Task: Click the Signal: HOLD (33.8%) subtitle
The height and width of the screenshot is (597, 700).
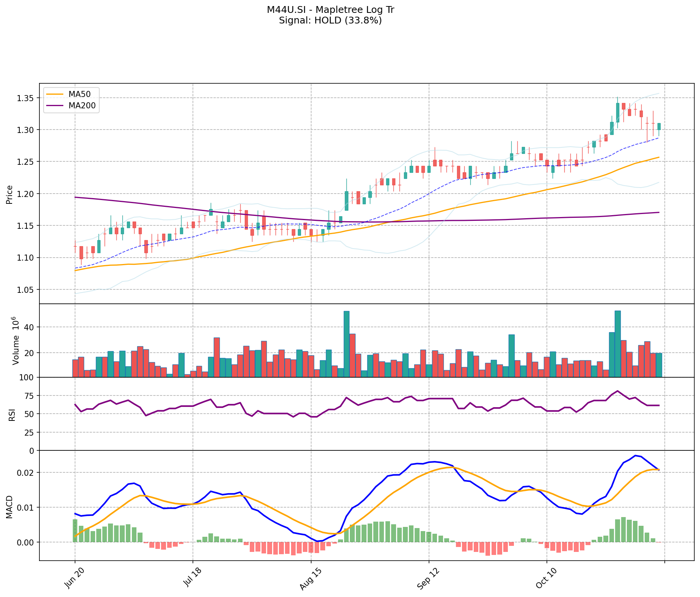Action: pyautogui.click(x=330, y=20)
